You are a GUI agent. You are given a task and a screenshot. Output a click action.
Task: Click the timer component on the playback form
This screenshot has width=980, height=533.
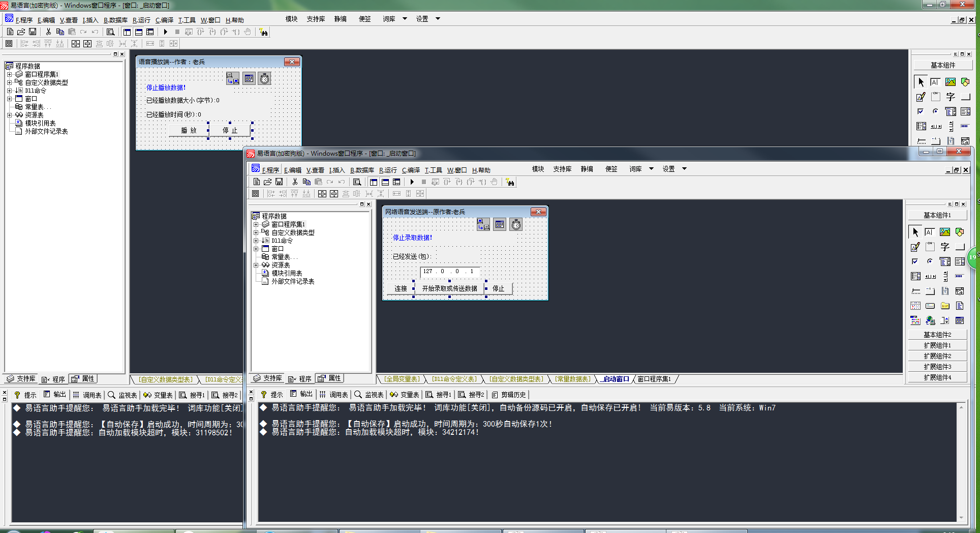[x=264, y=78]
